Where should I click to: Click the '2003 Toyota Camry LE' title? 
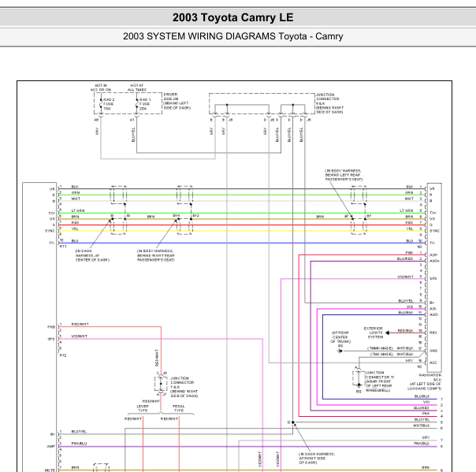pyautogui.click(x=232, y=17)
